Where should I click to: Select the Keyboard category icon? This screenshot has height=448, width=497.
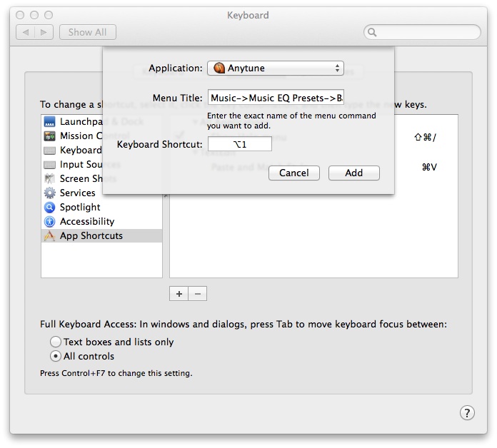(x=49, y=151)
